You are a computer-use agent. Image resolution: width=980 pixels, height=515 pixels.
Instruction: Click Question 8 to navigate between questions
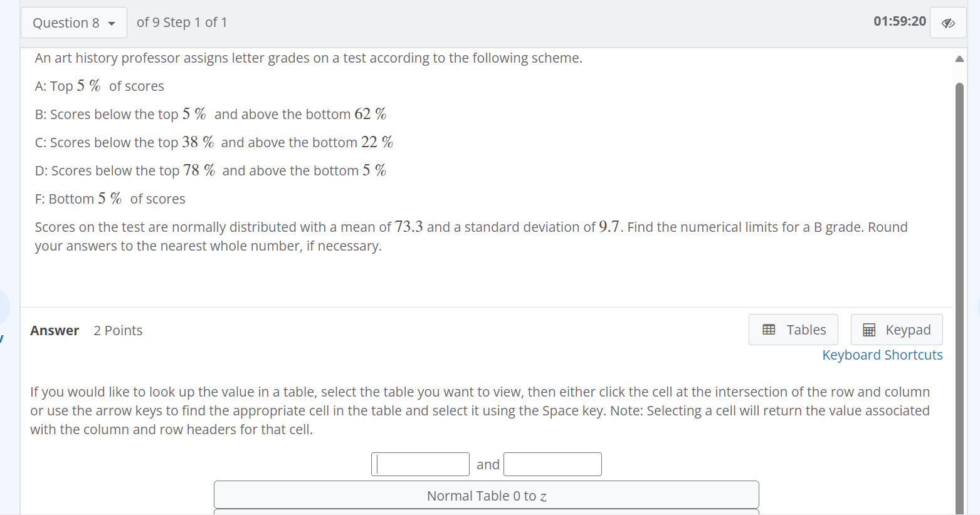(x=73, y=23)
